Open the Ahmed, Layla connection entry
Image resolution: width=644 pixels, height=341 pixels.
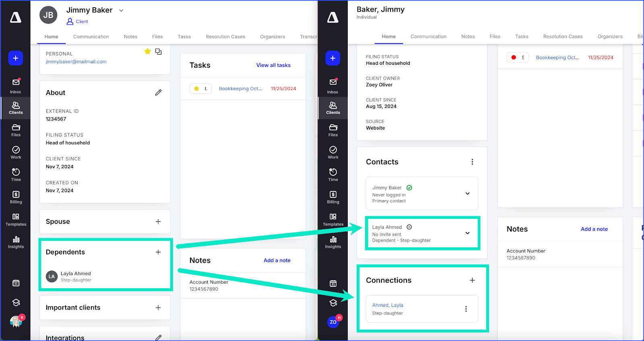388,305
